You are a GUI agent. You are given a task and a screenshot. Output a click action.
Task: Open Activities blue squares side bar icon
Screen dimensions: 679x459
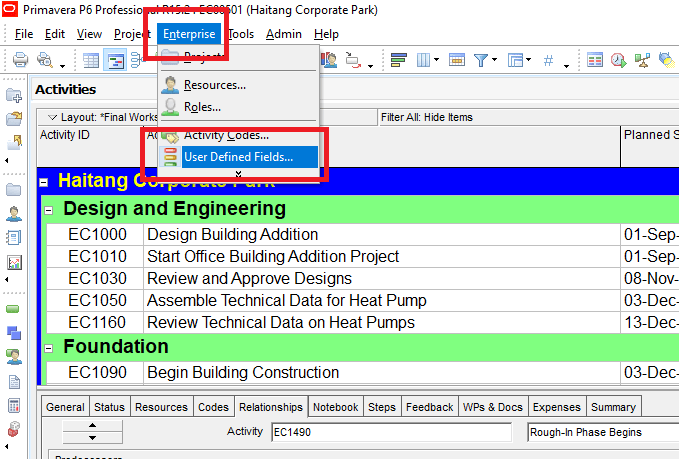[14, 333]
